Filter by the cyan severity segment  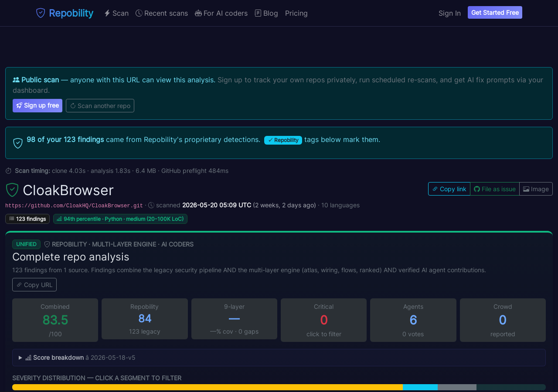coord(420,387)
